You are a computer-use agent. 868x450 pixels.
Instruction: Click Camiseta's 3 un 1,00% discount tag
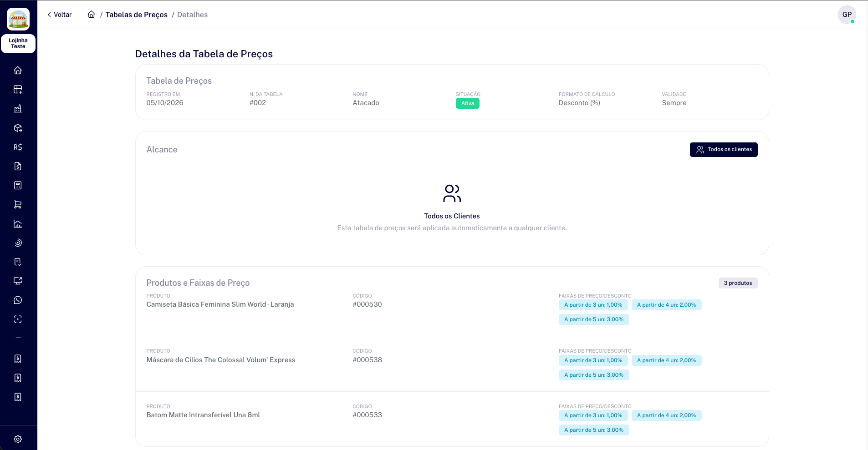pos(593,305)
